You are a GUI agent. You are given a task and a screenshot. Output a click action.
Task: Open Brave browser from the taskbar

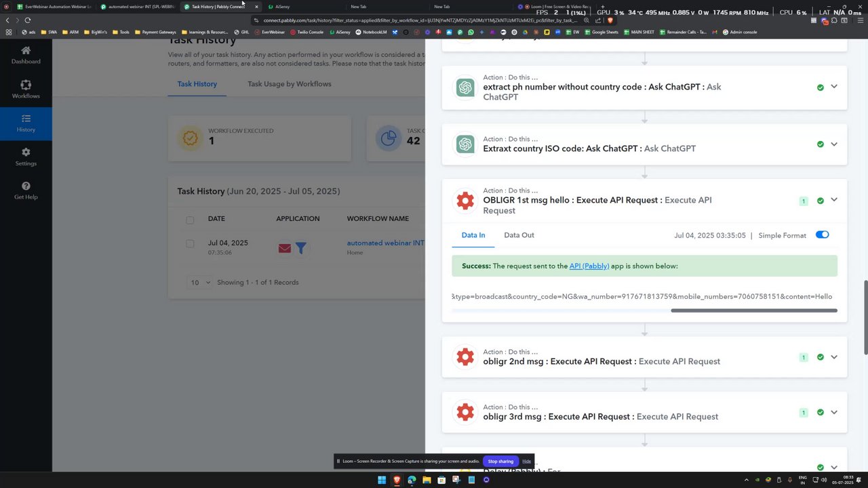(x=397, y=480)
